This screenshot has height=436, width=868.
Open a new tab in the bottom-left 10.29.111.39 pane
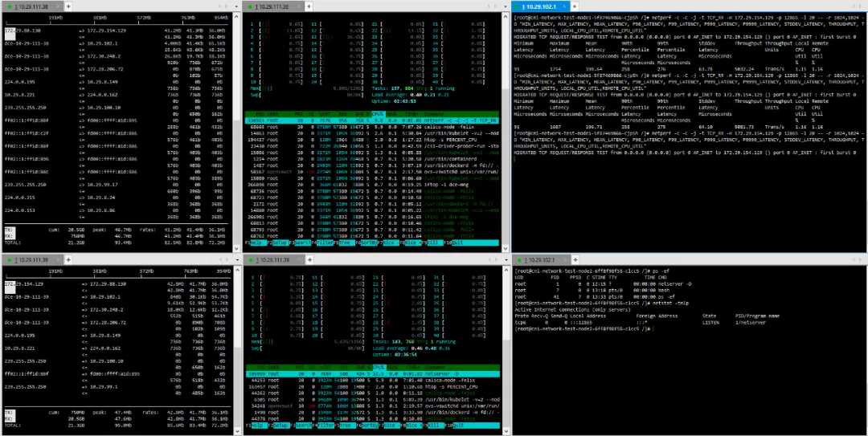pyautogui.click(x=68, y=259)
